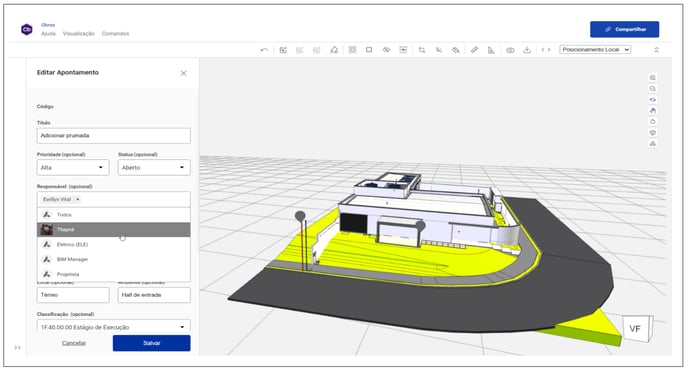Screen dimensions: 688x373
Task: Click the grid icon beside rectangle tool
Action: point(352,50)
